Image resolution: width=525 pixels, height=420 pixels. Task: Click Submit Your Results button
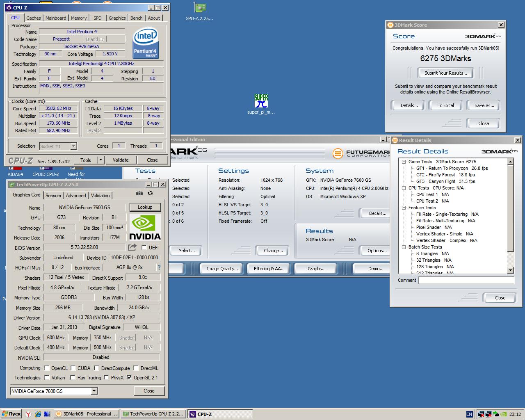coord(445,73)
